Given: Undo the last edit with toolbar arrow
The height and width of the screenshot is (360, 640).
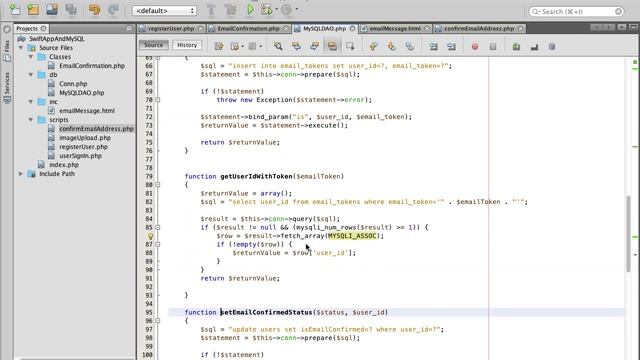Looking at the screenshot, I should click(x=94, y=9).
